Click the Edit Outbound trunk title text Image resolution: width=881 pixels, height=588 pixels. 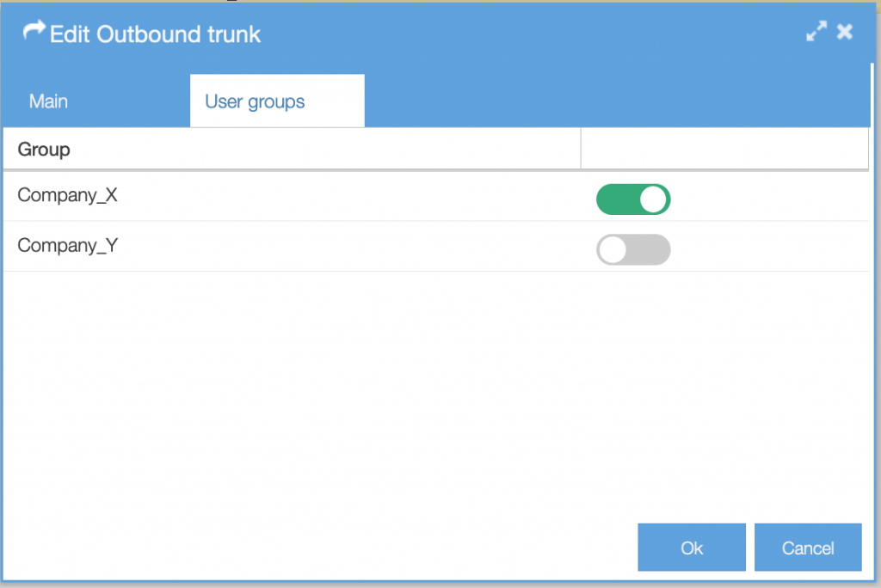[155, 34]
